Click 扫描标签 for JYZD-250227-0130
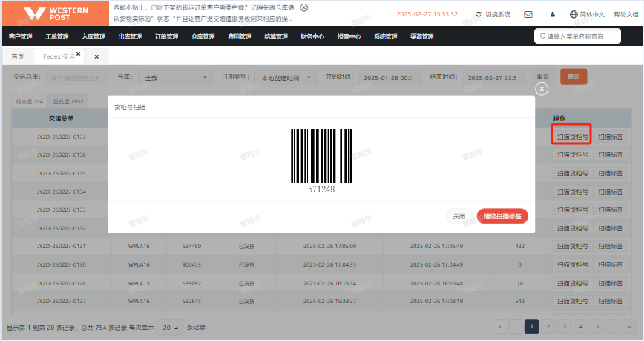Screen dimensions: 644x341 point(611,265)
